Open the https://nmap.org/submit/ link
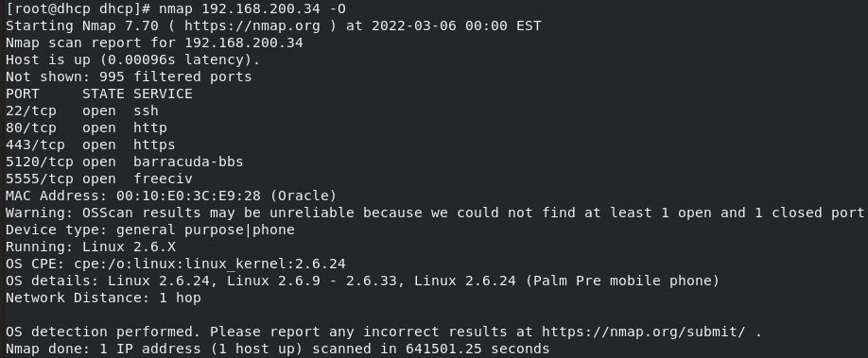Viewport: 868px width, 358px height. (x=643, y=332)
